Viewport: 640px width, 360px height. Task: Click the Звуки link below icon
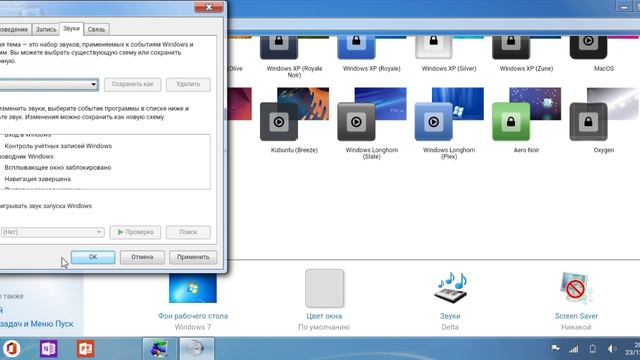(450, 316)
